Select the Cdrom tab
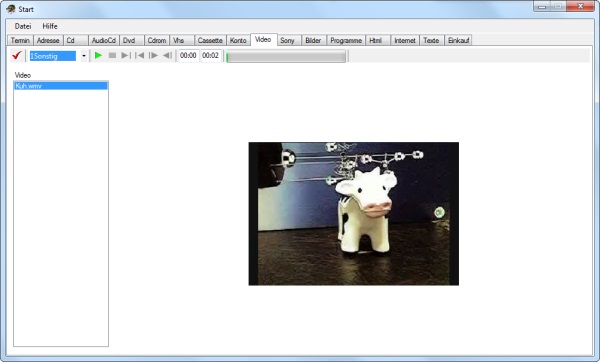 [x=157, y=40]
